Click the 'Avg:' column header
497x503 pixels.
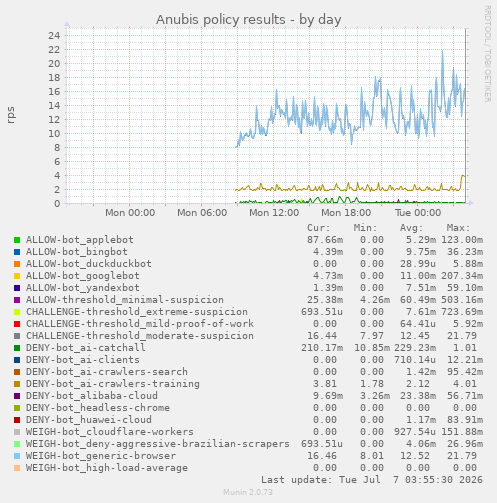(x=412, y=228)
